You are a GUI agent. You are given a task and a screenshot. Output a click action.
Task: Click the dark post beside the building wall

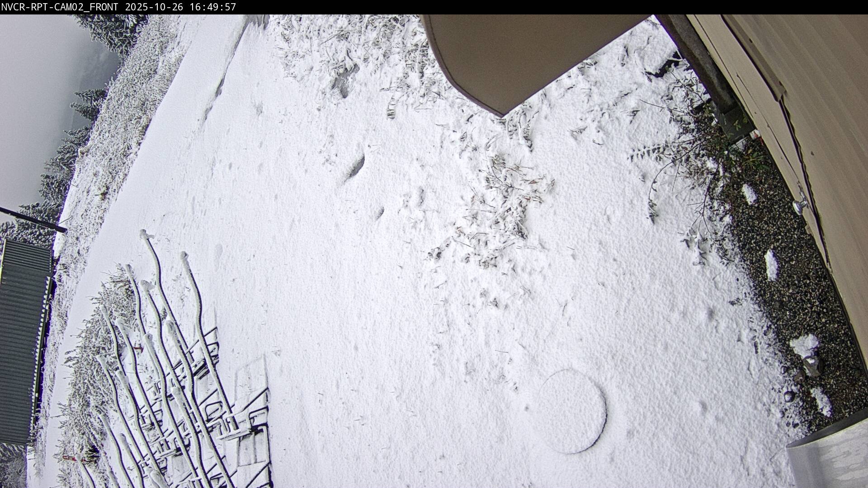click(701, 63)
